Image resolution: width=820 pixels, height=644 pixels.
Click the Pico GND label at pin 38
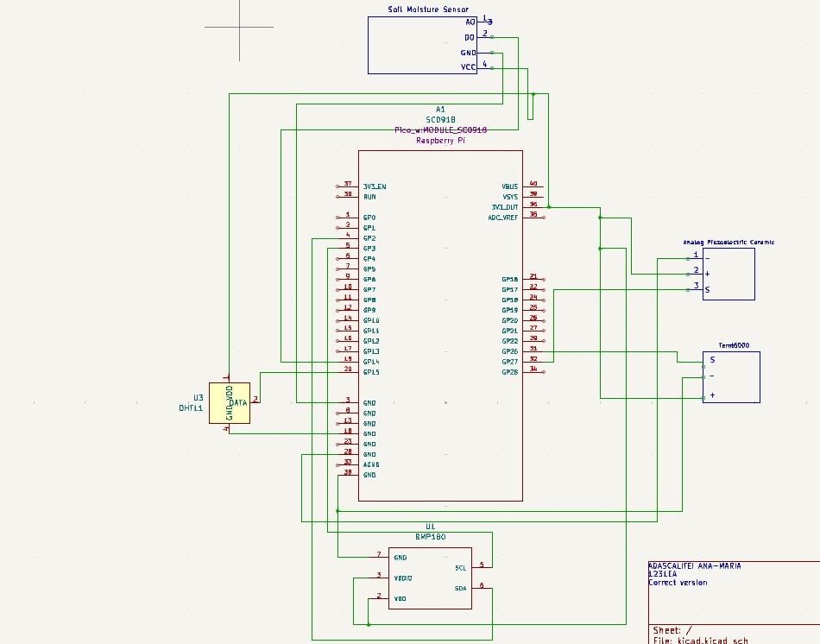[x=369, y=475]
